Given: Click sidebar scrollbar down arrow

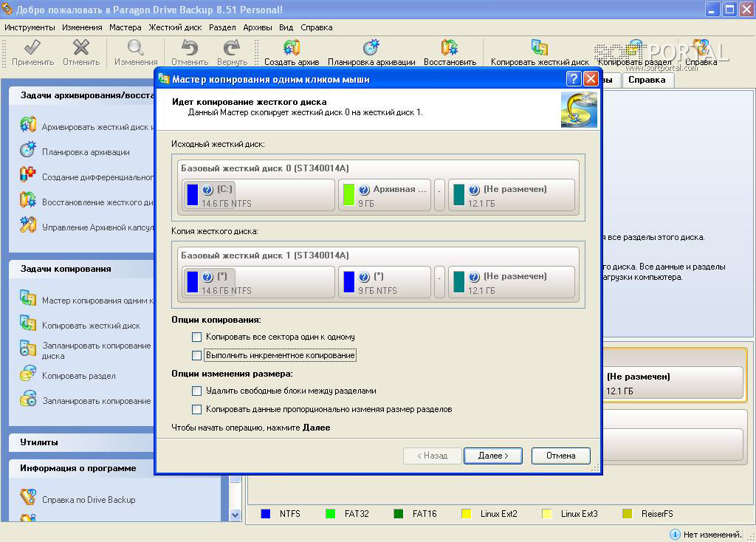Looking at the screenshot, I should tap(235, 515).
